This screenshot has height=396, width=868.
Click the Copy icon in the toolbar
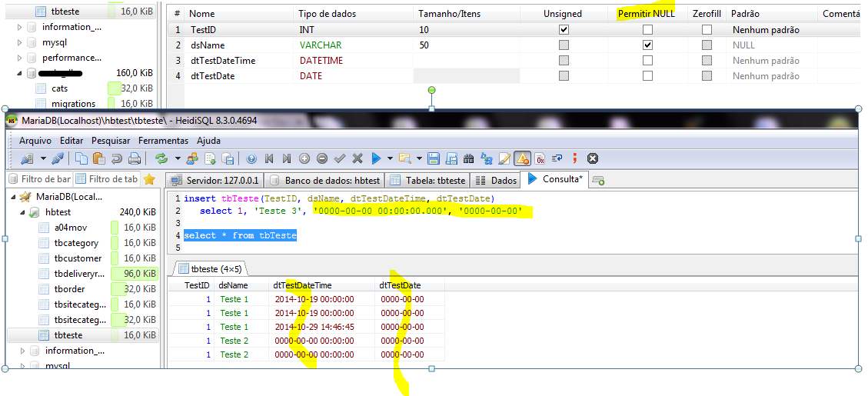coord(81,158)
